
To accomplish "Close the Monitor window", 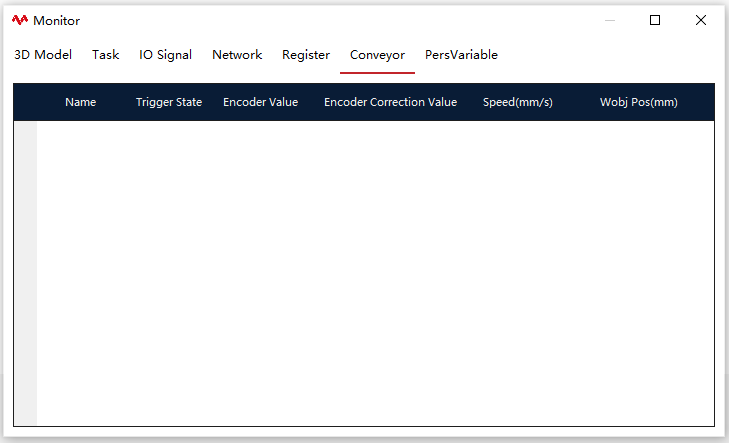I will pyautogui.click(x=701, y=20).
